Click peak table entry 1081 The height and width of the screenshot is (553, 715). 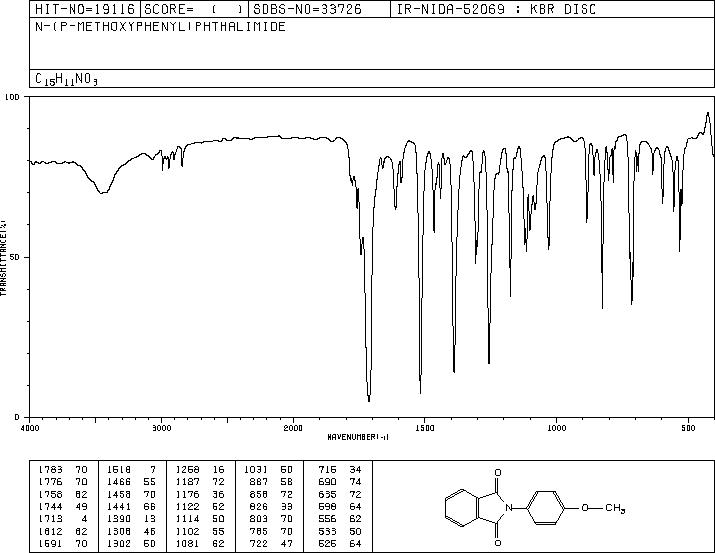pos(187,543)
